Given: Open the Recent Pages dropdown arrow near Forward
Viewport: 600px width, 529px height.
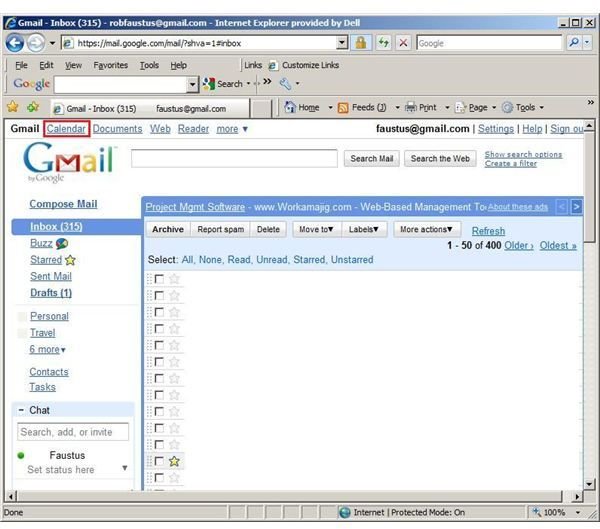Looking at the screenshot, I should coord(52,43).
